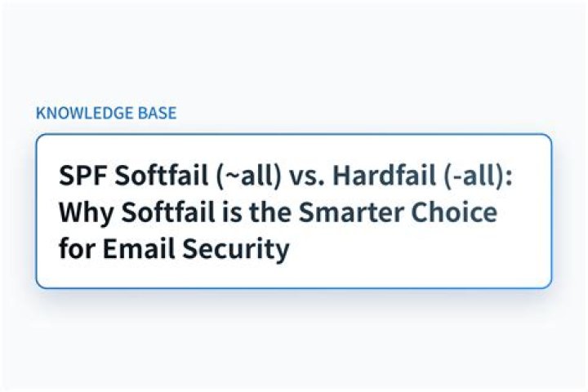Click the word Why in the title
588x392 pixels.
coord(86,212)
